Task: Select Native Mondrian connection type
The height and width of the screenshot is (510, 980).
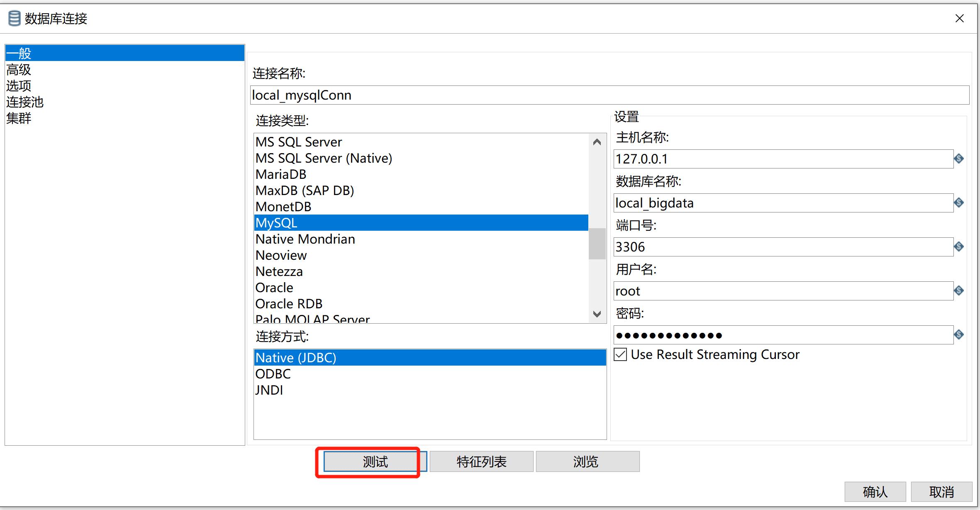Action: click(x=421, y=239)
